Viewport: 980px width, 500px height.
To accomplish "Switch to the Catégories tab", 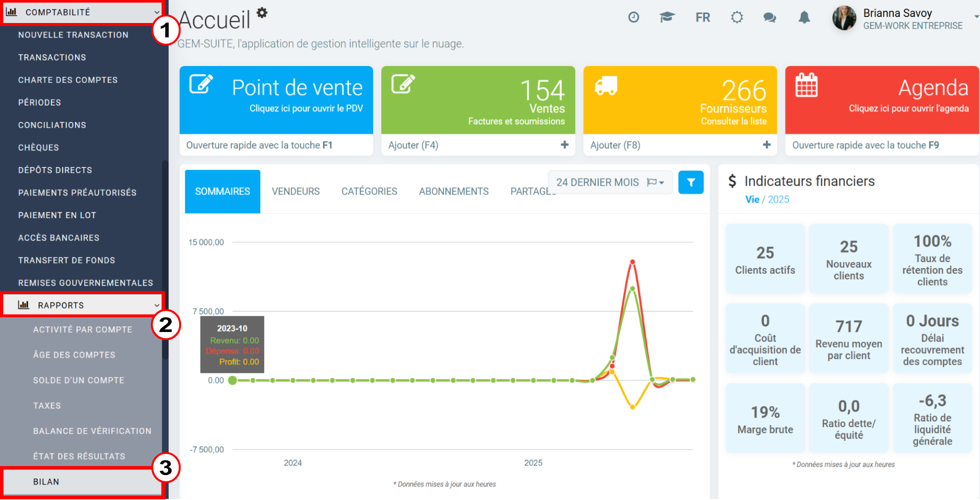I will tap(369, 191).
